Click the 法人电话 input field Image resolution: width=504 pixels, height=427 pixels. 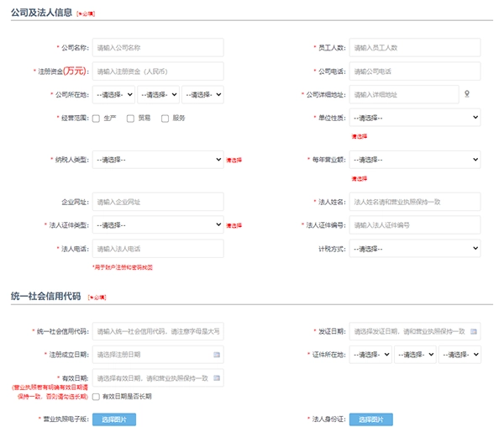pos(158,249)
